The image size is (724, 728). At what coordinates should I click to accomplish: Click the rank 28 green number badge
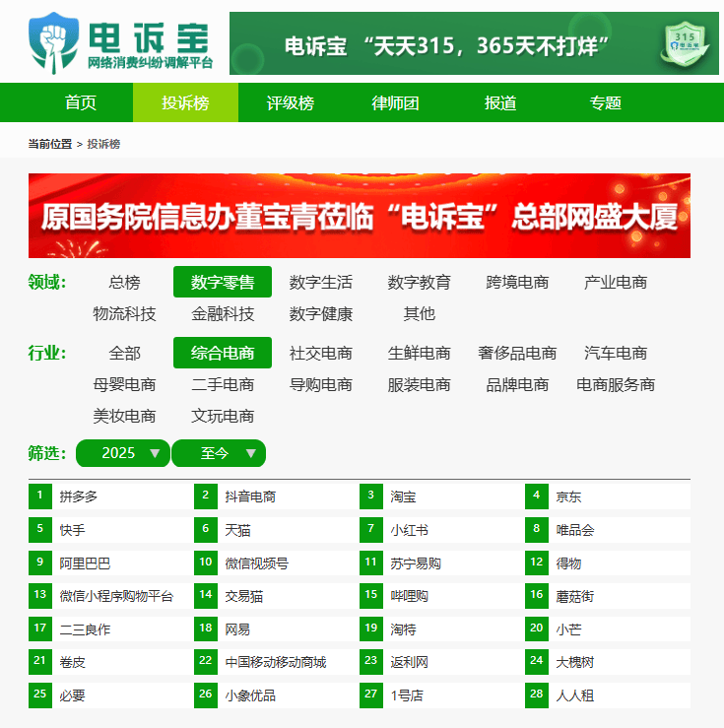click(x=537, y=695)
